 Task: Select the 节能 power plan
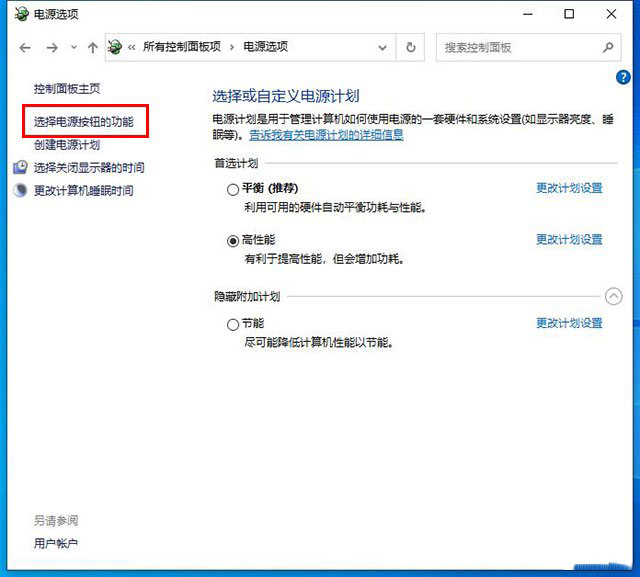[233, 325]
